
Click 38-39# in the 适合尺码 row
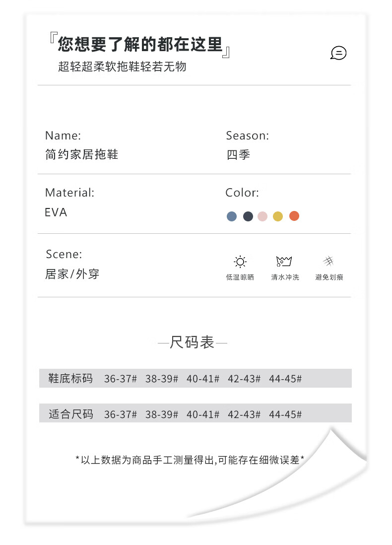click(162, 414)
